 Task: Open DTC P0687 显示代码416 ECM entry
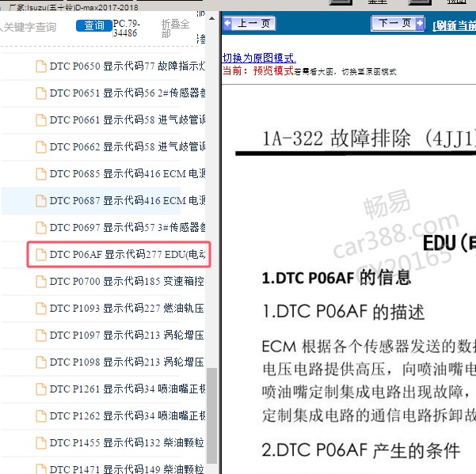tap(128, 201)
